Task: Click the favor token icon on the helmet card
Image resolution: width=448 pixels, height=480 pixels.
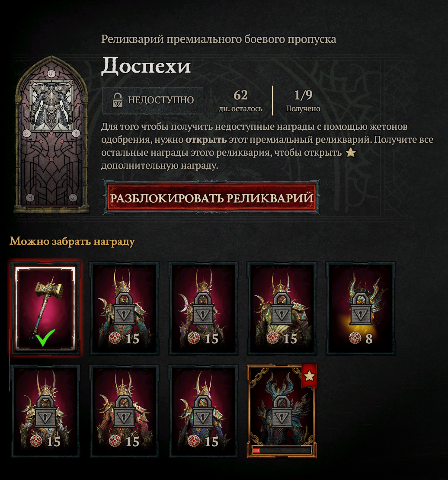Action: pos(355,338)
